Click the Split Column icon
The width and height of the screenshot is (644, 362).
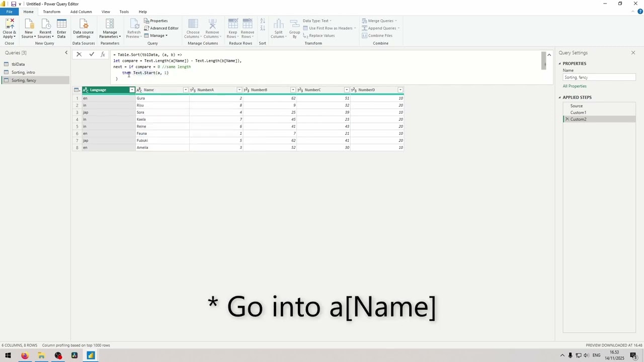(x=279, y=24)
